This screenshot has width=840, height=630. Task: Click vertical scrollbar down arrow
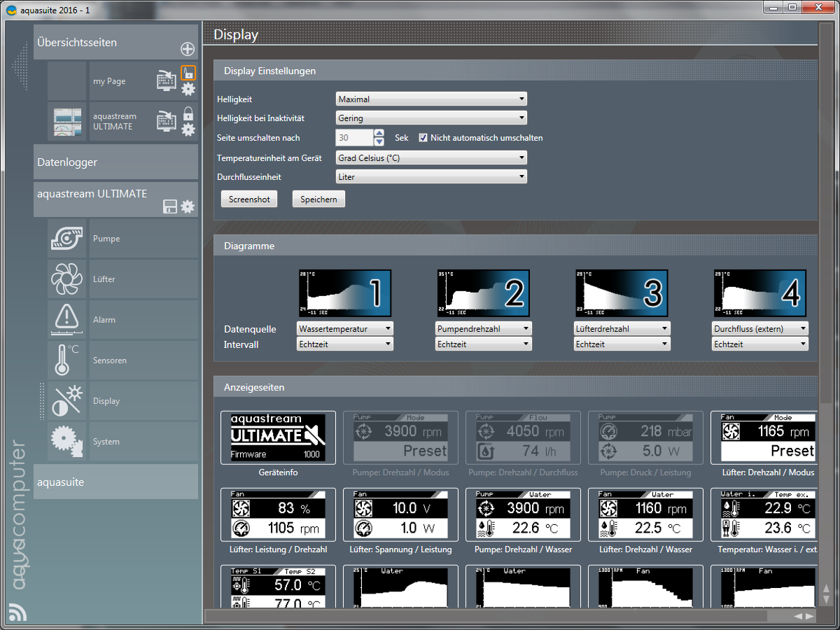[825, 600]
